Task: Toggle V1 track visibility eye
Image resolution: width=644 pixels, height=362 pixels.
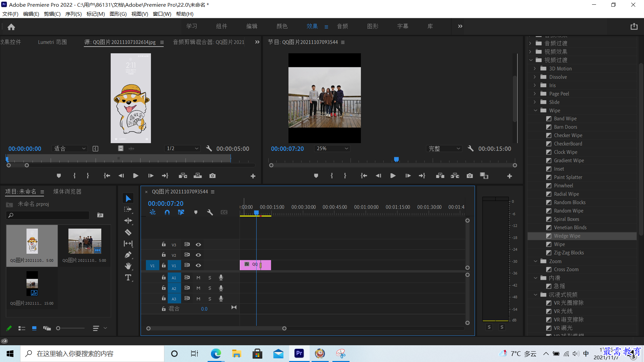Action: (x=198, y=265)
